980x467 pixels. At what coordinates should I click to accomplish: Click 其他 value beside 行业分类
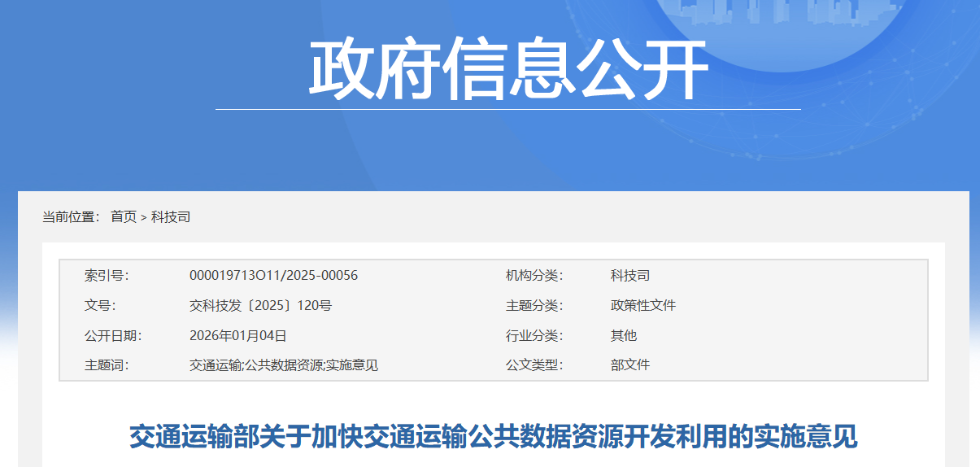[x=624, y=335]
